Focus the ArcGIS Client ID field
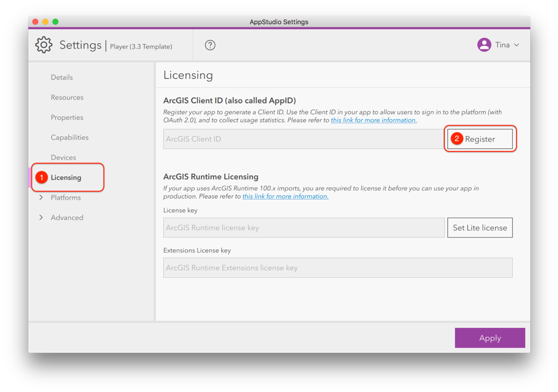This screenshot has height=392, width=558. point(304,139)
